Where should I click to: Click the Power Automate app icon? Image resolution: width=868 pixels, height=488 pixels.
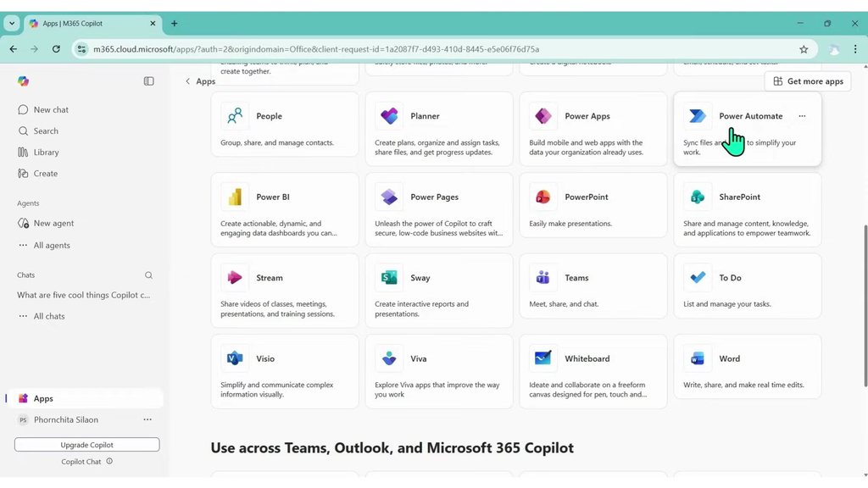click(x=698, y=116)
